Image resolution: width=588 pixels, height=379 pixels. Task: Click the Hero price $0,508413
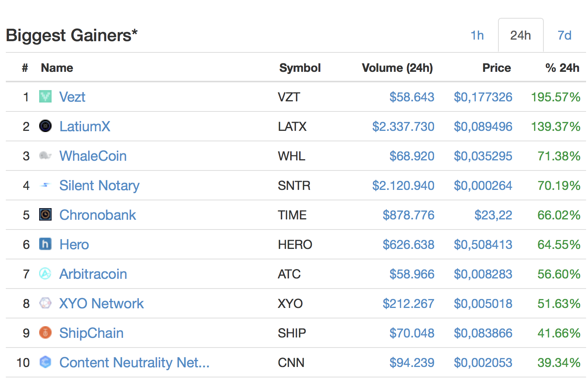point(483,244)
